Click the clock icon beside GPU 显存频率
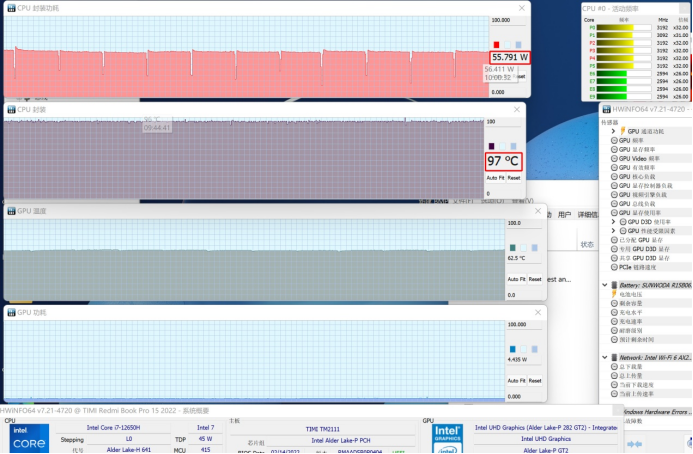This screenshot has height=454, width=693. 614,149
